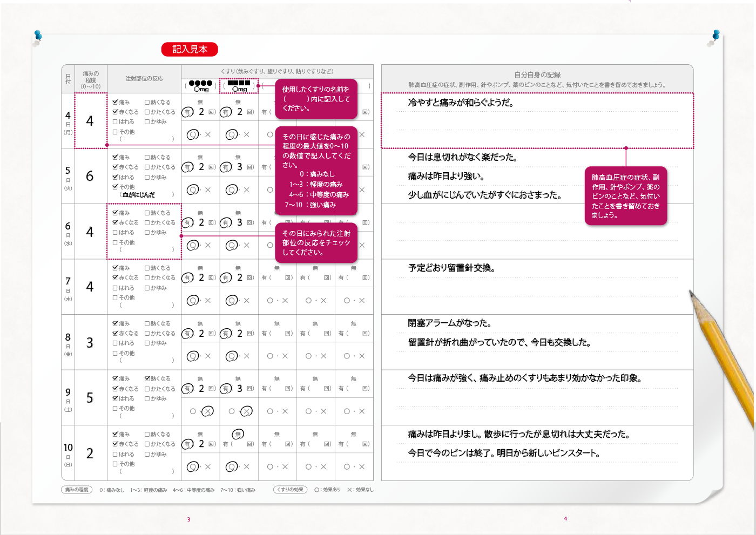Screen dimensions: 756x535
Task: Select pain score 3 in the 8日 (金) row
Action: tap(90, 343)
